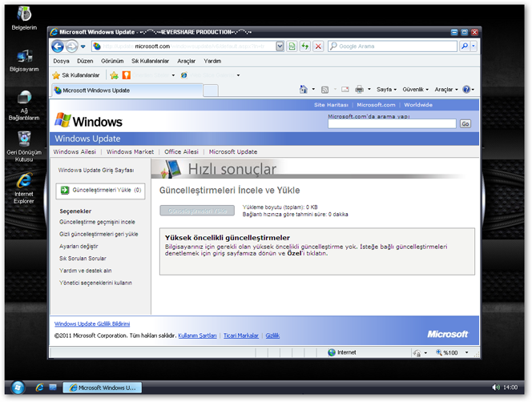
Task: Click the Home icon in command bar
Action: [x=304, y=90]
